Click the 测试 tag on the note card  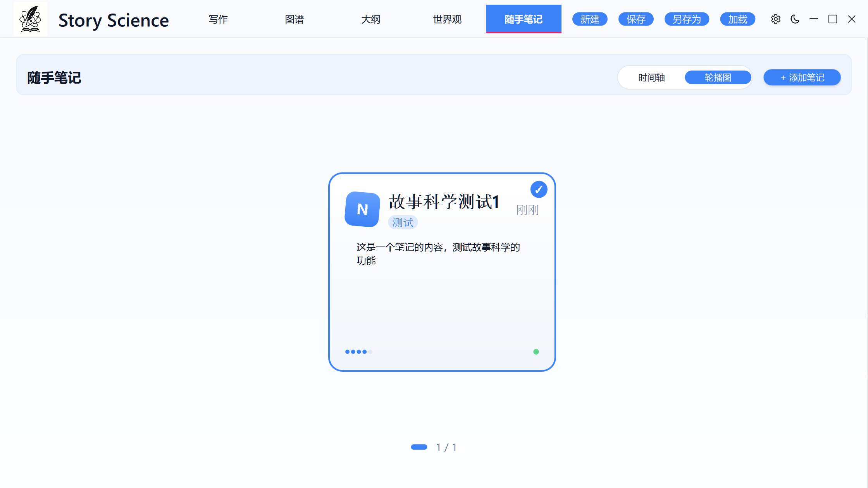(x=403, y=222)
